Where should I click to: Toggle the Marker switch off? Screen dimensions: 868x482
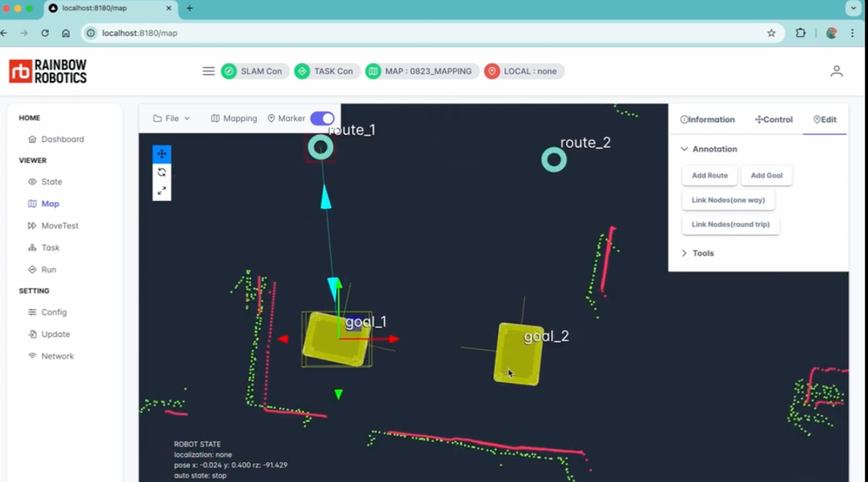point(322,118)
